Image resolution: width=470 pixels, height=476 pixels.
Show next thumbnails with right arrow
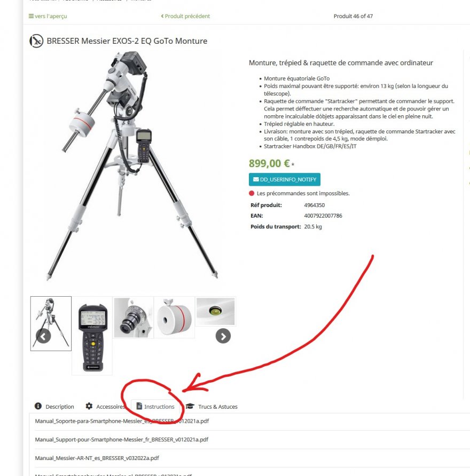point(223,336)
